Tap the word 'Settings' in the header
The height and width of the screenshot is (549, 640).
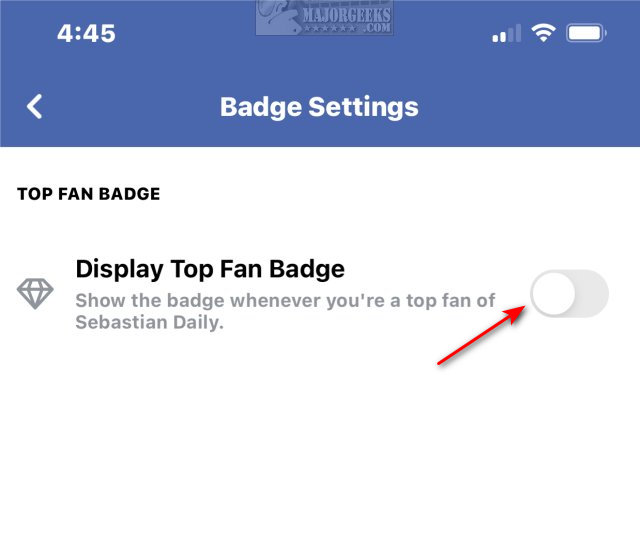[x=362, y=107]
